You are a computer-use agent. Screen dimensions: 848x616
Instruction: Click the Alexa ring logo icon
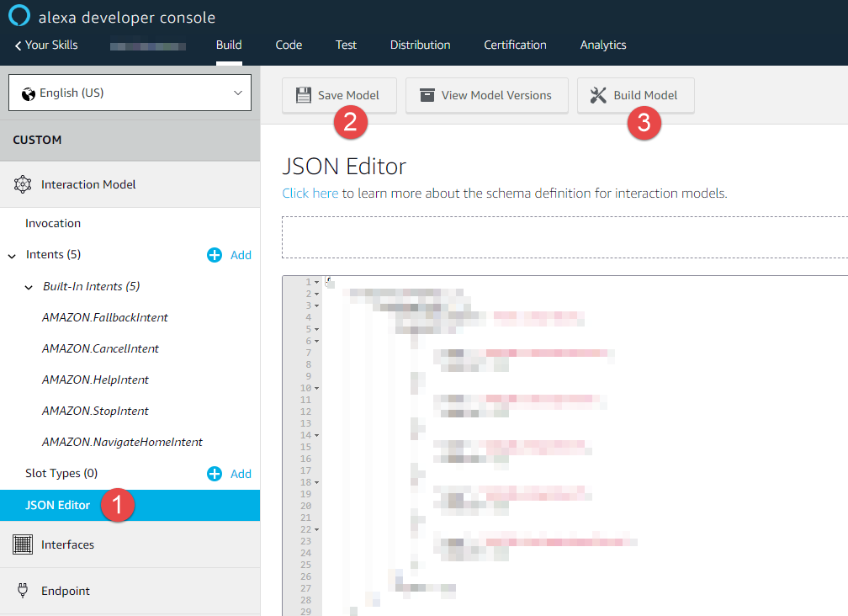(x=19, y=15)
